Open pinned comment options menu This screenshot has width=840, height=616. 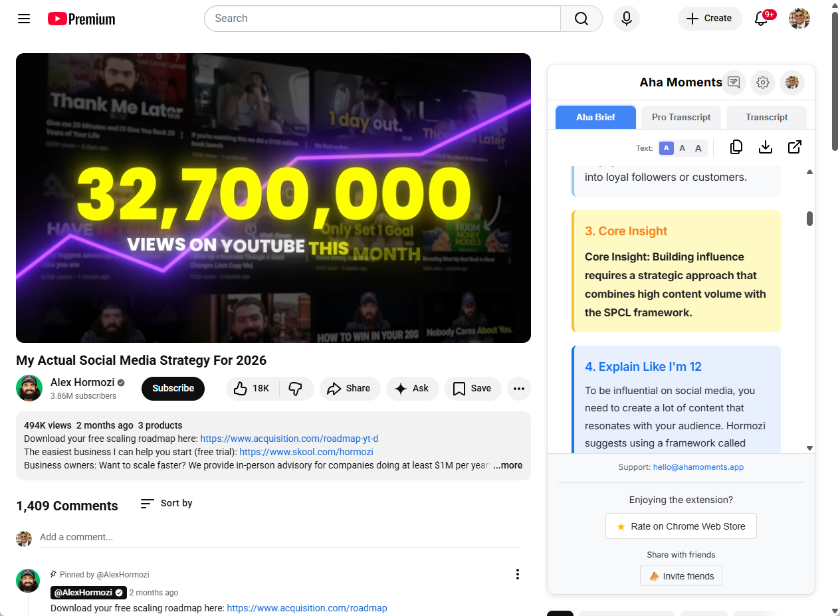click(518, 574)
